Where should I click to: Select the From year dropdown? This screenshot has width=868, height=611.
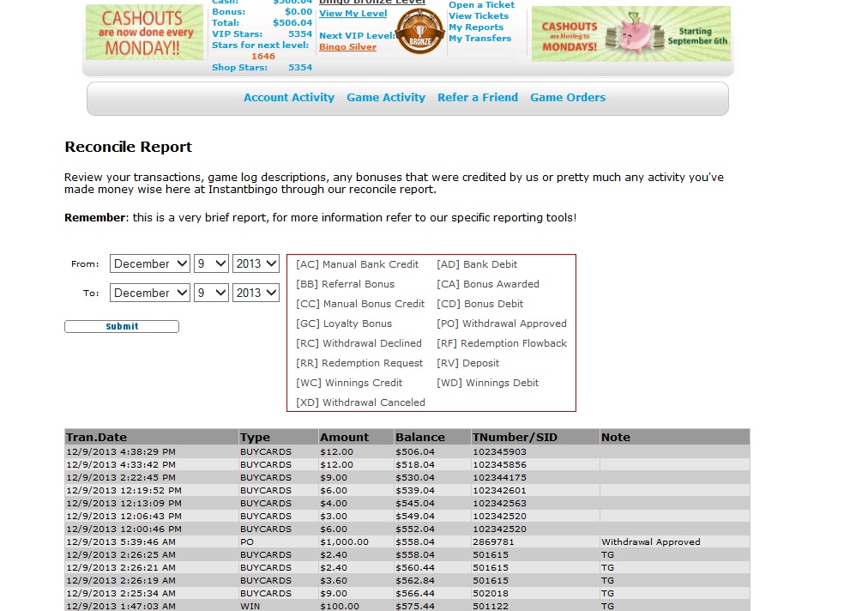click(256, 264)
